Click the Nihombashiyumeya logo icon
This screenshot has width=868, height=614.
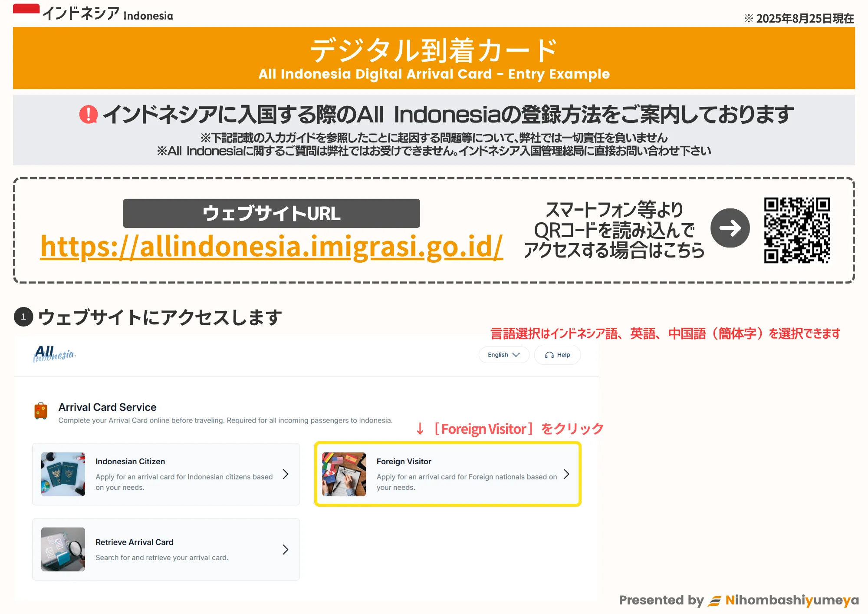click(x=714, y=601)
